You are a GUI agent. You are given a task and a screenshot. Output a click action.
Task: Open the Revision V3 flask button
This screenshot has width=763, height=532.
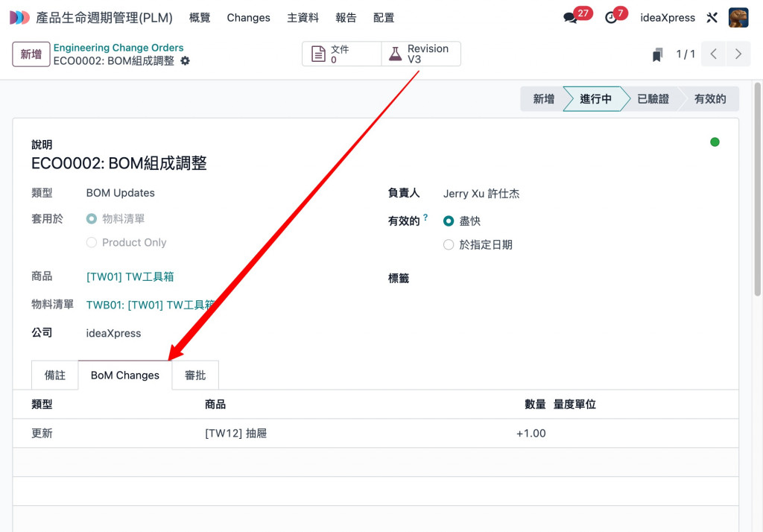click(421, 54)
